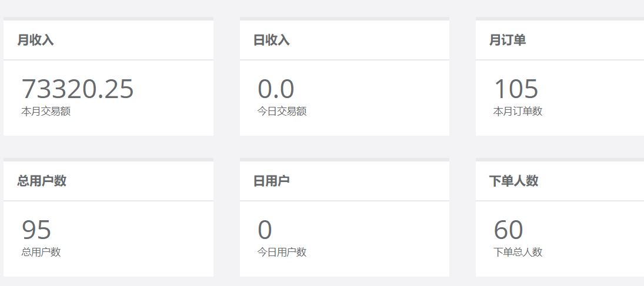Click the 下单总人数 caption
The height and width of the screenshot is (286, 644).
coord(518,253)
